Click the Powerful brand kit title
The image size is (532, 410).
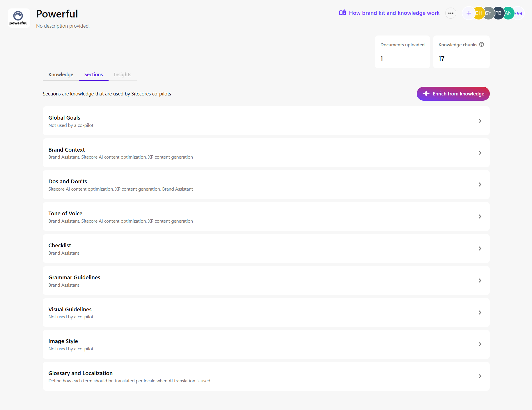click(x=57, y=14)
